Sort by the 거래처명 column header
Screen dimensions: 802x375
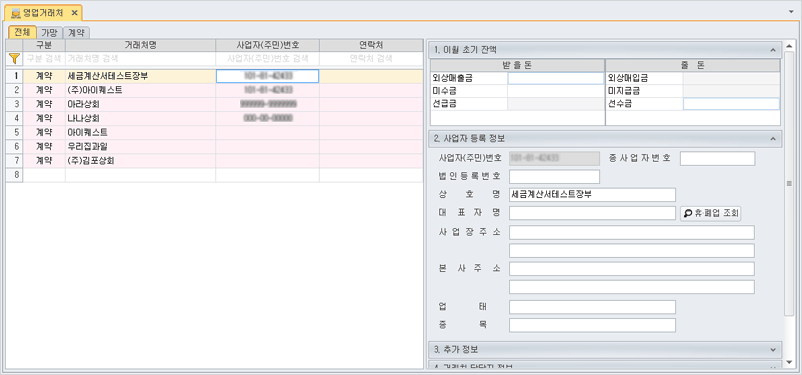point(141,45)
